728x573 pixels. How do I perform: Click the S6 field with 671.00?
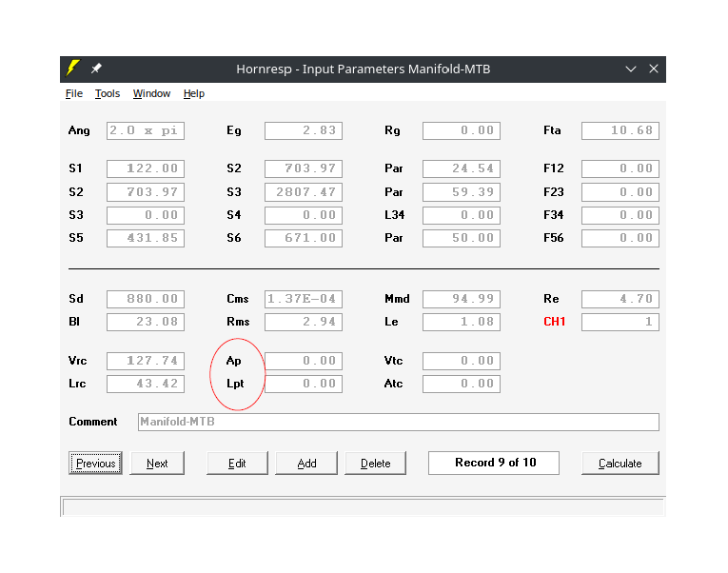coord(304,238)
